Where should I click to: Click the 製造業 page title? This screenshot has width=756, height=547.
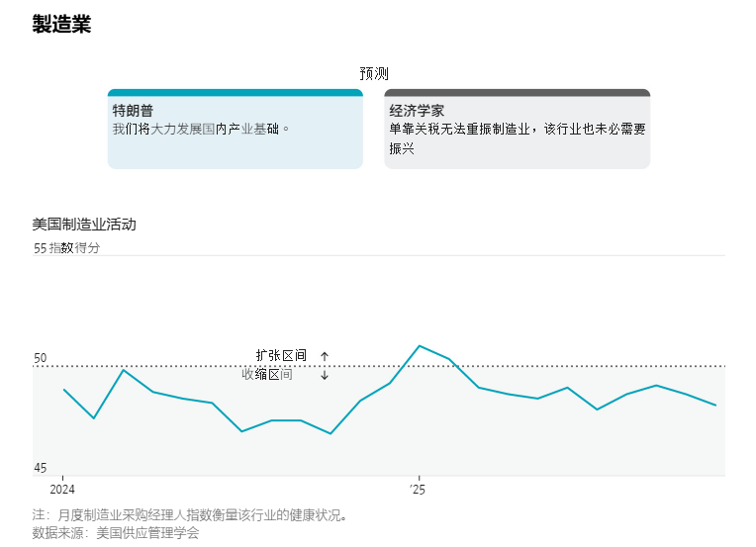pos(61,25)
